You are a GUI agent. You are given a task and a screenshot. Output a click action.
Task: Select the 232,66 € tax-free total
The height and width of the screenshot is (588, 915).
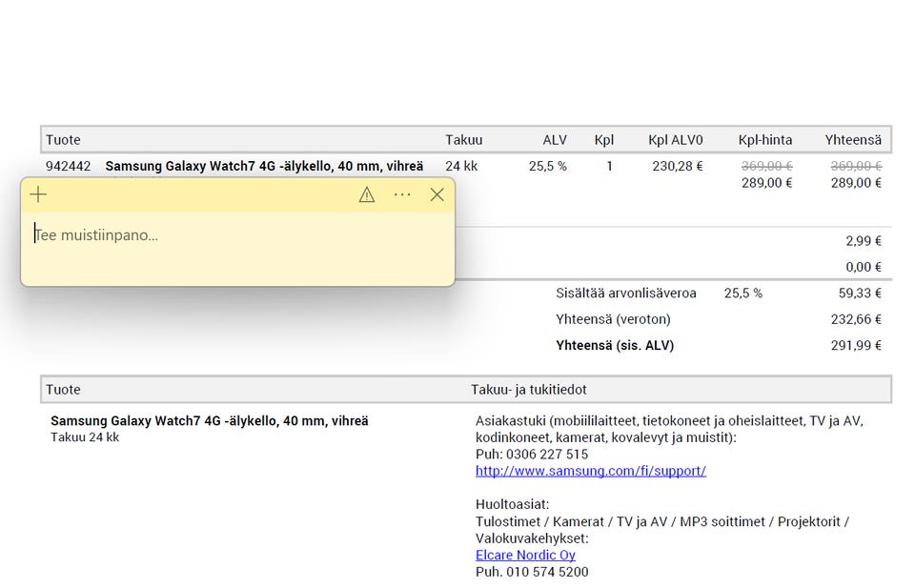click(856, 319)
